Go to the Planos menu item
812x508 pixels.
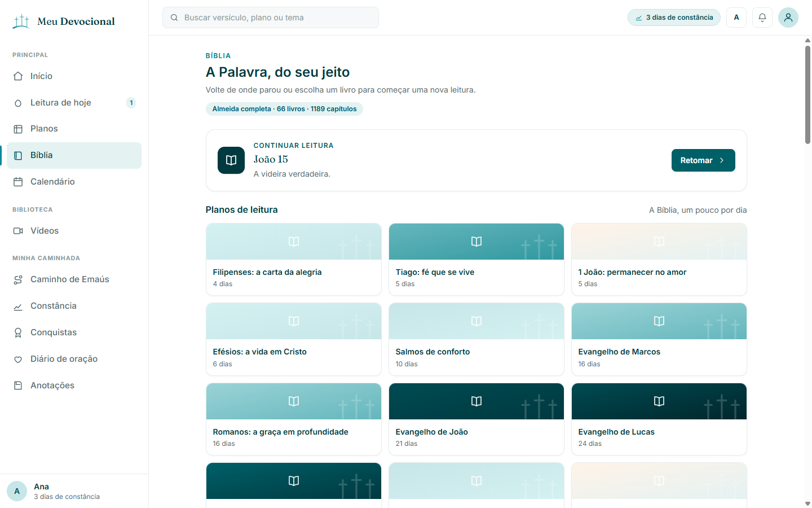74,129
